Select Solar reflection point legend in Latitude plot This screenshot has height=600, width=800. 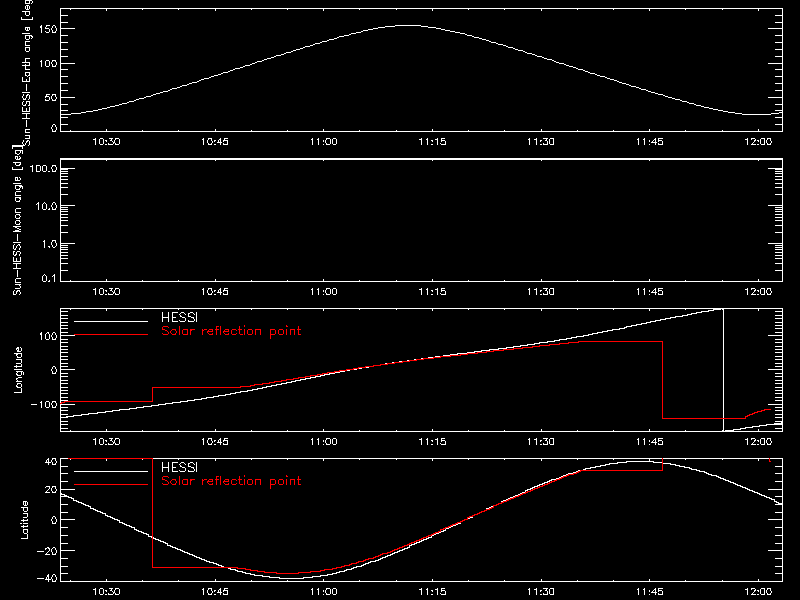pyautogui.click(x=231, y=481)
